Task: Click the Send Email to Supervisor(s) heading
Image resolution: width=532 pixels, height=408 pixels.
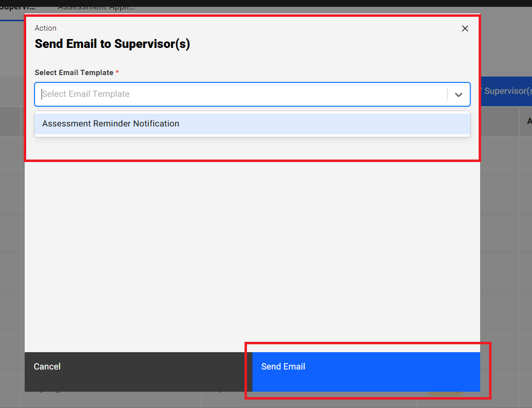Action: [x=112, y=44]
